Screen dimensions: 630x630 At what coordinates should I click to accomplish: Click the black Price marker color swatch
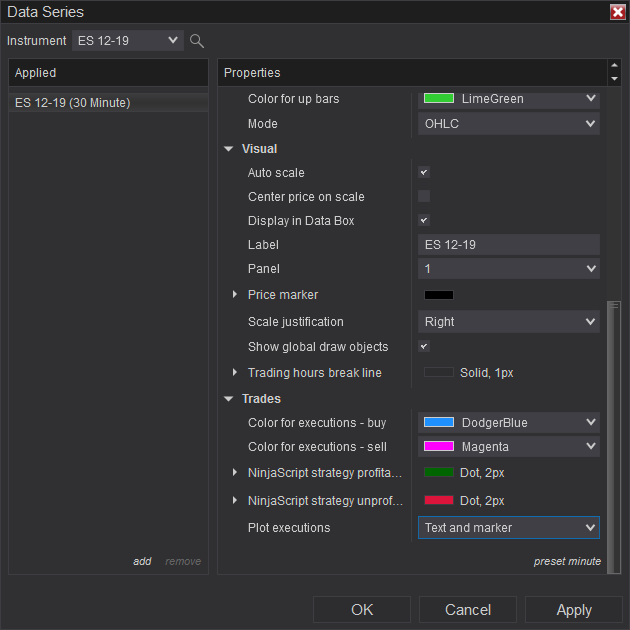point(439,295)
